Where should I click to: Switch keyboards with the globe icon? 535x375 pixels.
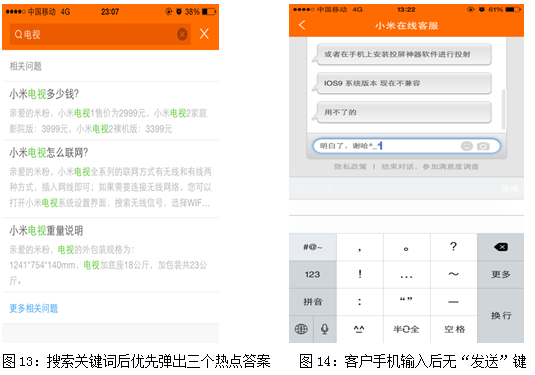pyautogui.click(x=301, y=329)
